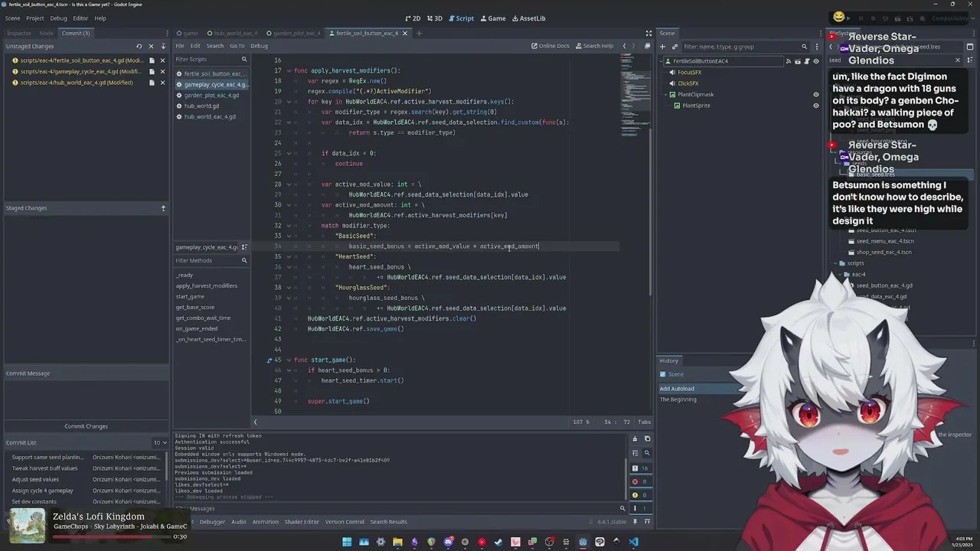Discard hub_world_eac_4.gd change
The height and width of the screenshot is (551, 980).
tap(162, 83)
